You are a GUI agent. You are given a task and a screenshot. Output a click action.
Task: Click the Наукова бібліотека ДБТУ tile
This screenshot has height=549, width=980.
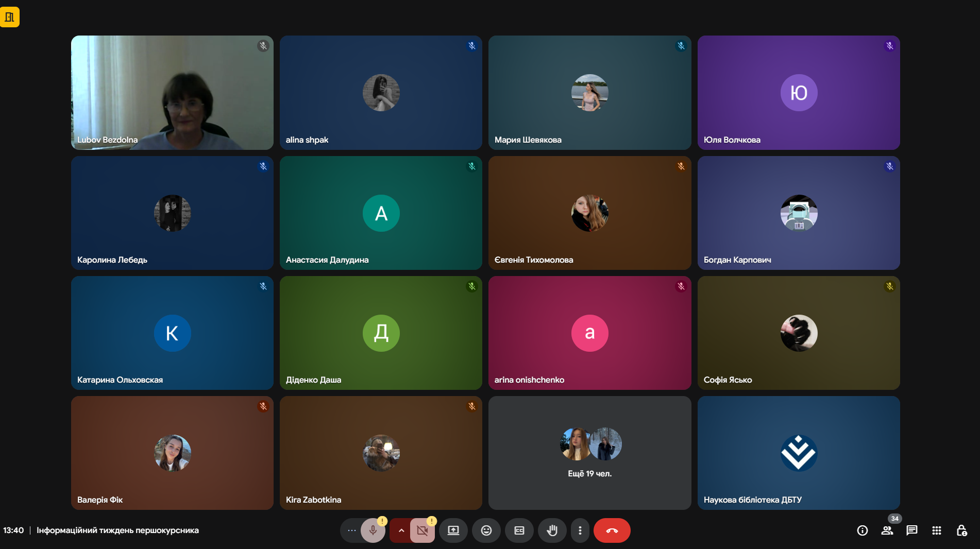(798, 453)
